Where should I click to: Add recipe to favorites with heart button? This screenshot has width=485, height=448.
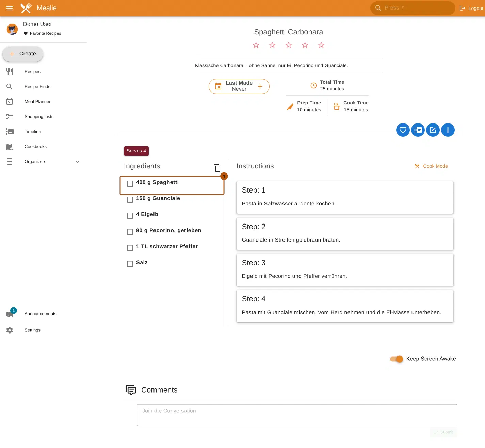point(403,130)
